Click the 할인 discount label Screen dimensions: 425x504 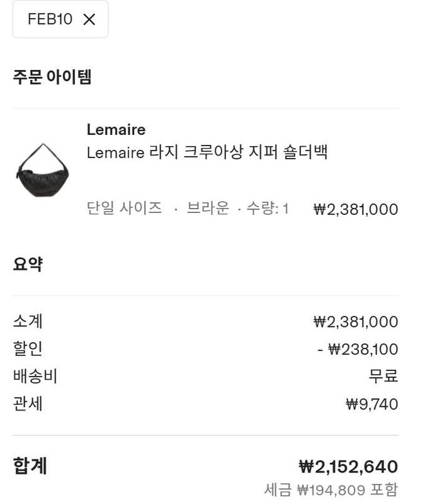pos(28,349)
